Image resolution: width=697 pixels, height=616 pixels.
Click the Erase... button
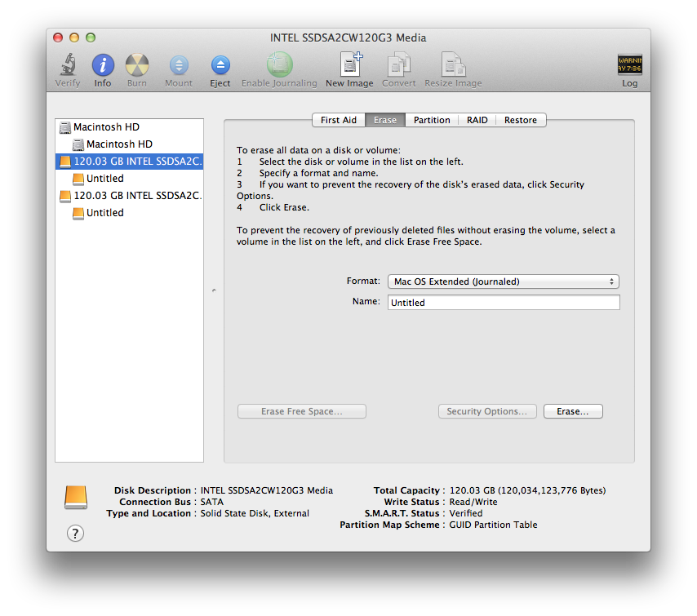[573, 411]
